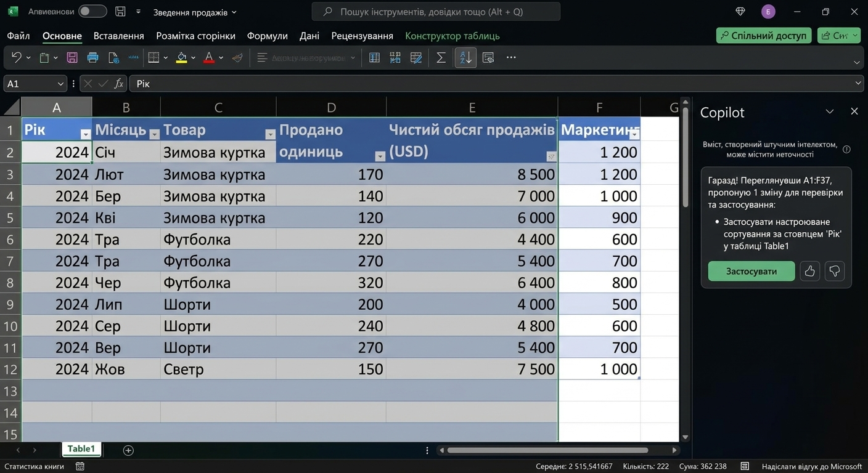Toggle the Автозбереження switch
This screenshot has height=473, width=868.
coord(92,12)
